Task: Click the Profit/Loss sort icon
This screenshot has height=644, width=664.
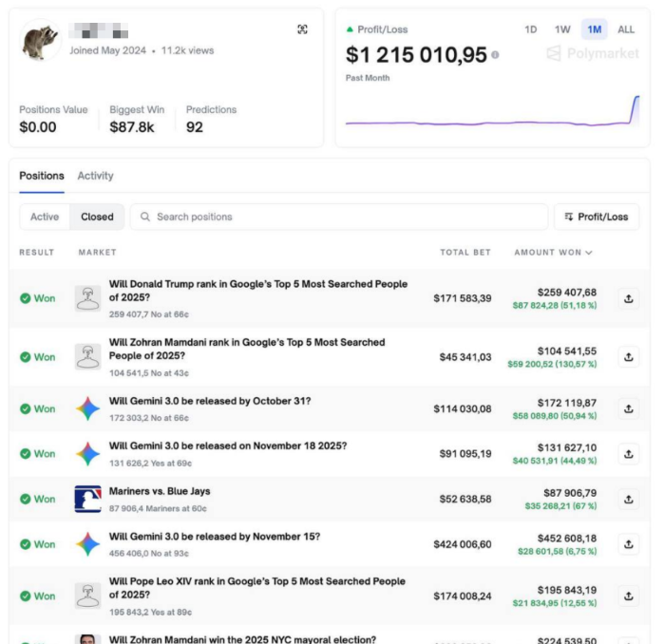Action: click(x=569, y=217)
